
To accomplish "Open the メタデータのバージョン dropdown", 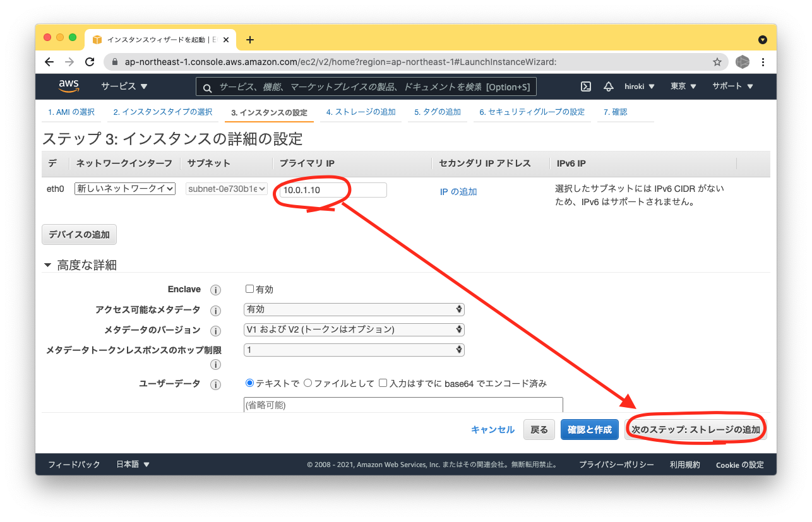I will [x=354, y=329].
